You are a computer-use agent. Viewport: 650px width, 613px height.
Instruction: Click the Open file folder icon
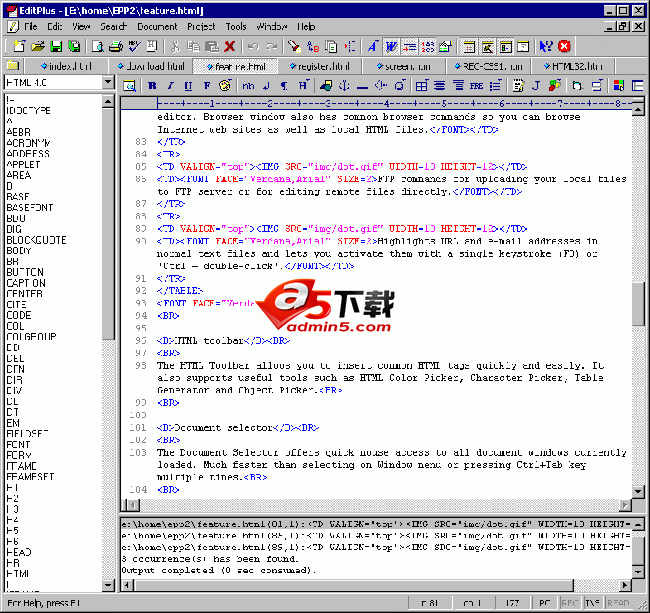38,46
